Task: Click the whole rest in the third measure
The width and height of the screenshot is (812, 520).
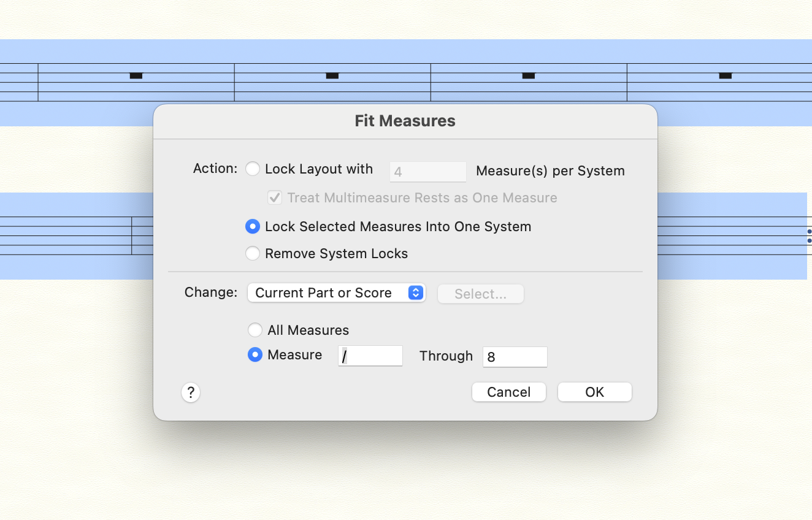Action: [x=528, y=75]
